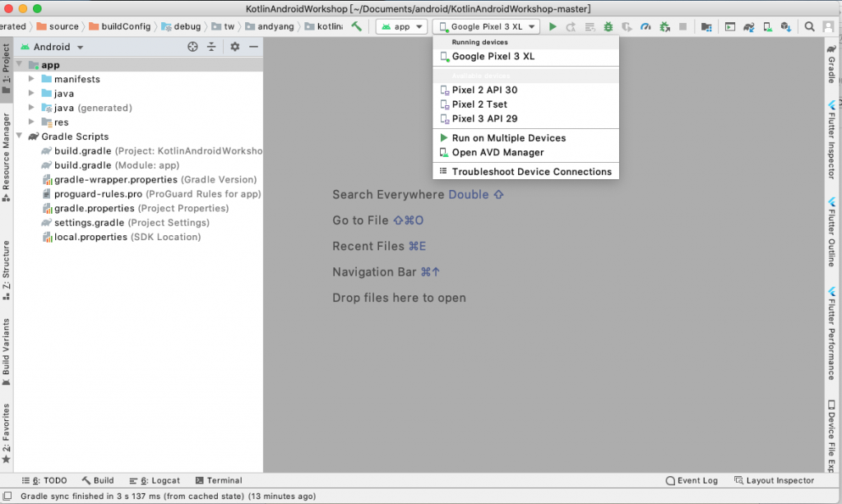The image size is (842, 504).
Task: Click the Make Project hammer icon
Action: 357,26
